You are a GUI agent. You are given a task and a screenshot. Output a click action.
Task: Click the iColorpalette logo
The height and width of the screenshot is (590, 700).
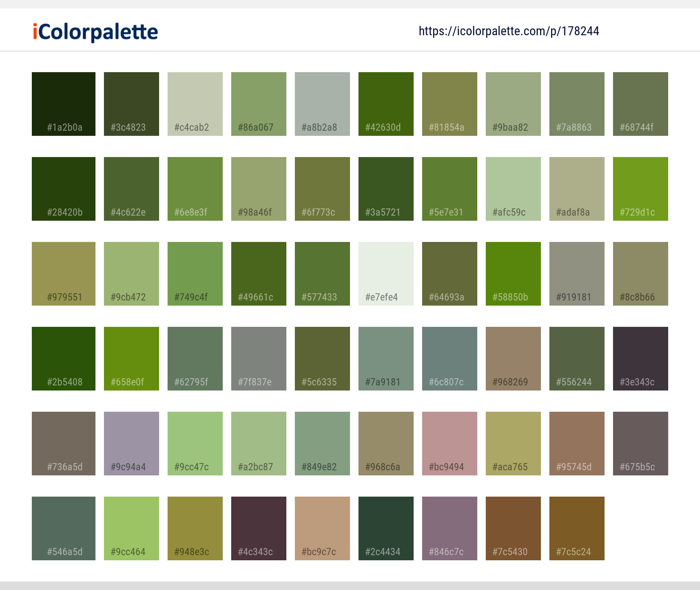tap(94, 32)
